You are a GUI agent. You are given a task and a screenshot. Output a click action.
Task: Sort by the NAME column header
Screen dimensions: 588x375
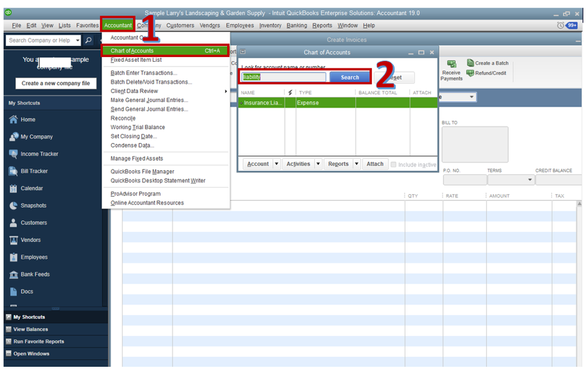tap(247, 92)
